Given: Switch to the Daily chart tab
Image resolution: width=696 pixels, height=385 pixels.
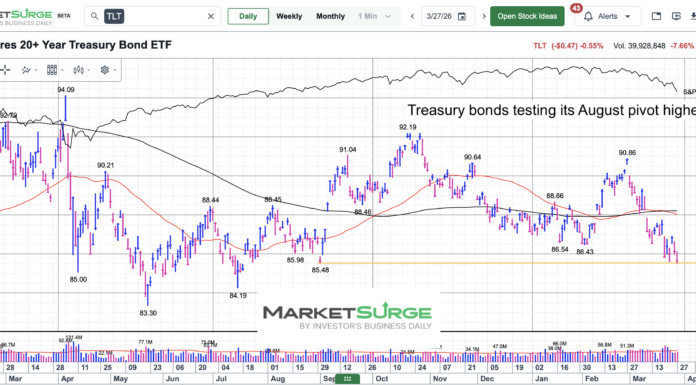Looking at the screenshot, I should pos(248,16).
